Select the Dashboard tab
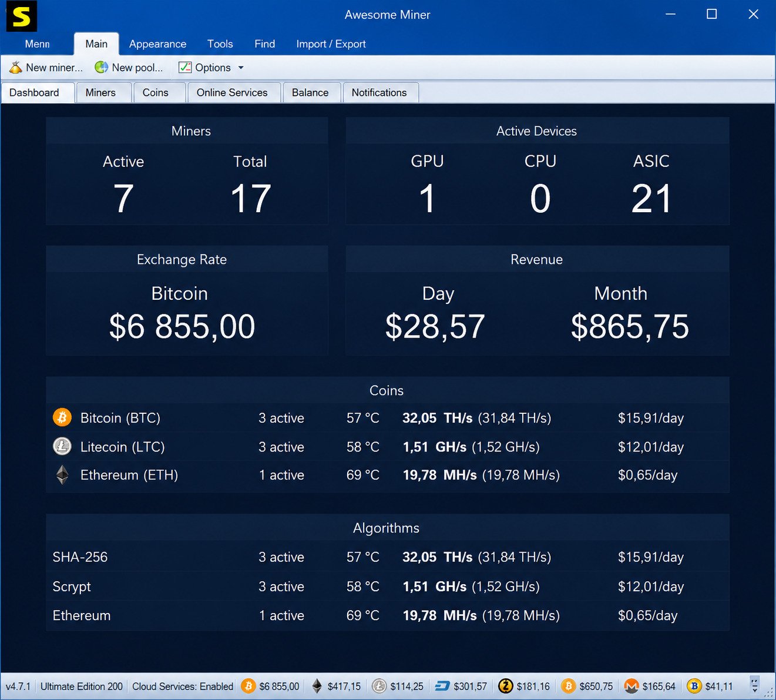The width and height of the screenshot is (776, 700). [x=38, y=92]
